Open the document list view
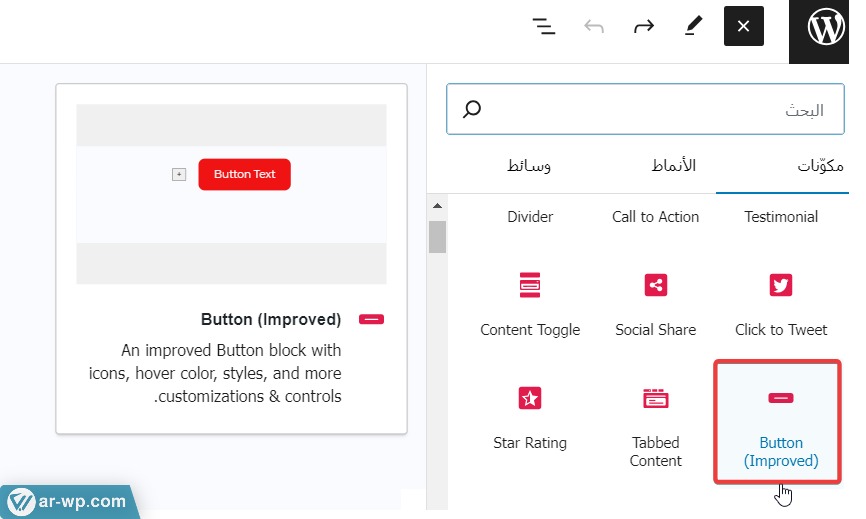 544,26
